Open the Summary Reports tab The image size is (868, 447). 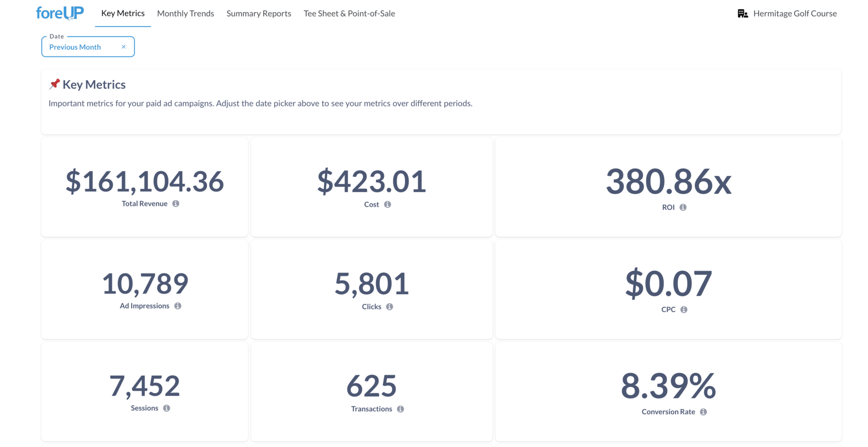259,14
